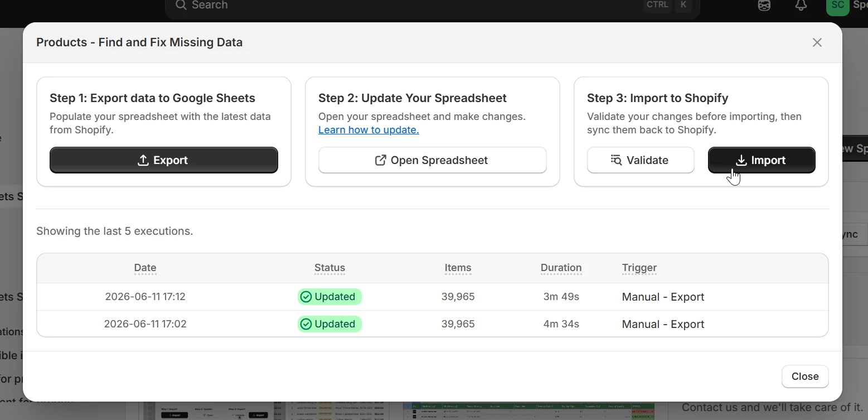Click the Step 3: Import to Shopify heading
Screen dimensions: 868x420
657,98
